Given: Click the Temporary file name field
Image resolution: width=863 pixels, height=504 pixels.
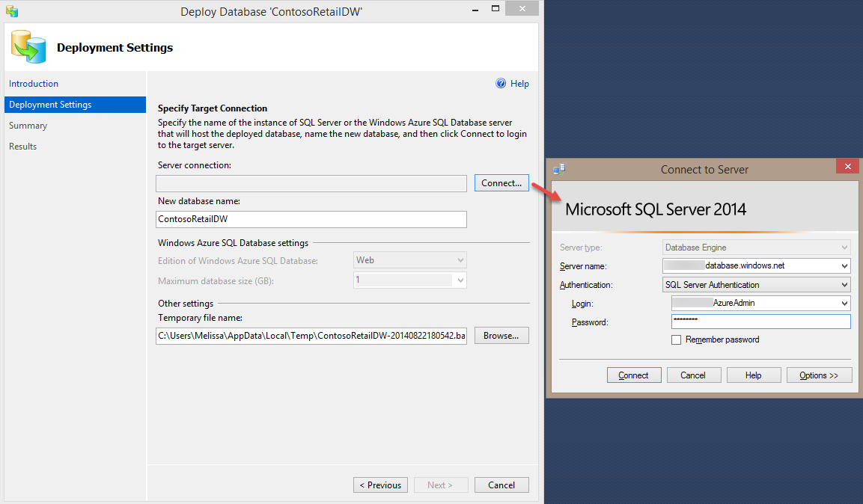Looking at the screenshot, I should [x=311, y=336].
